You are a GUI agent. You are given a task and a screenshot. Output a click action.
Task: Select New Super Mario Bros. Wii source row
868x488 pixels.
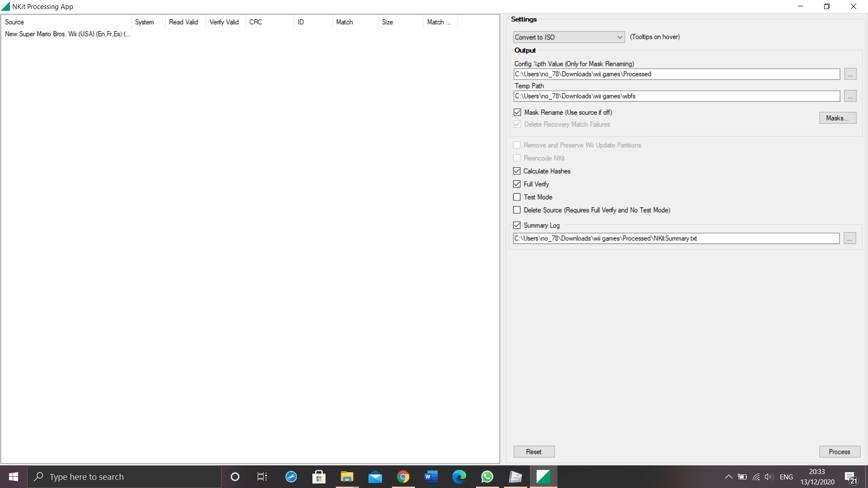pos(68,34)
